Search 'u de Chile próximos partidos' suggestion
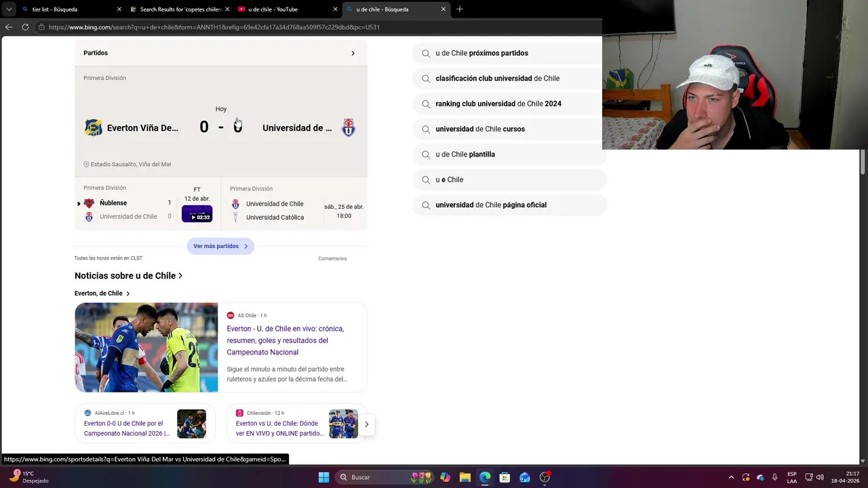The image size is (868, 488). (x=509, y=53)
